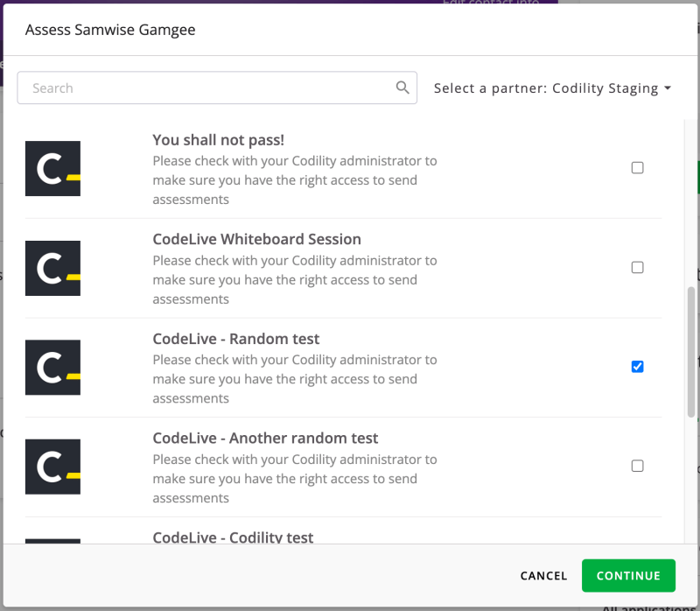Click the caret icon next to "Codility Staging"
Viewport: 700px width, 611px height.
pos(668,88)
